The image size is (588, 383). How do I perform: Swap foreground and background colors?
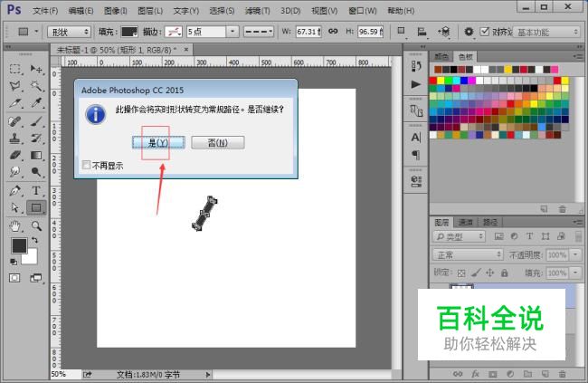pos(34,240)
